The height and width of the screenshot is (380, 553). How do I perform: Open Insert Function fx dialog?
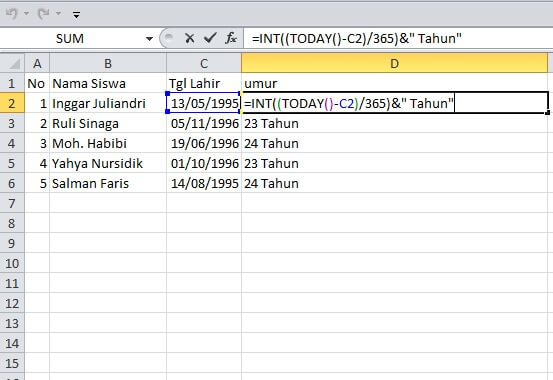(231, 38)
